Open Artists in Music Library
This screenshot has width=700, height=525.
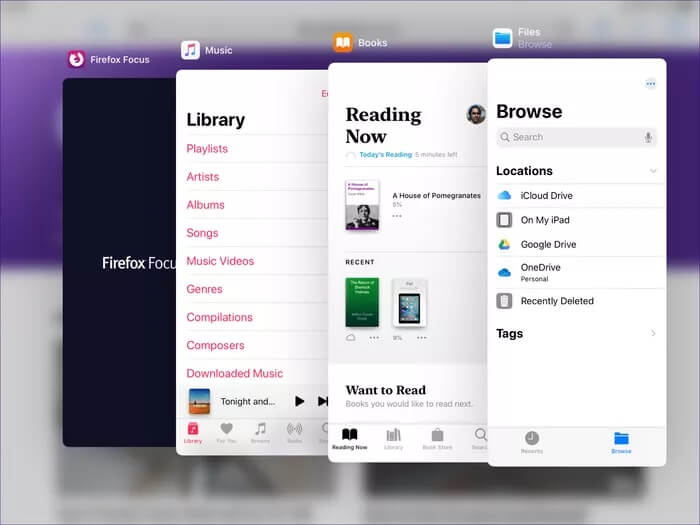tap(203, 177)
